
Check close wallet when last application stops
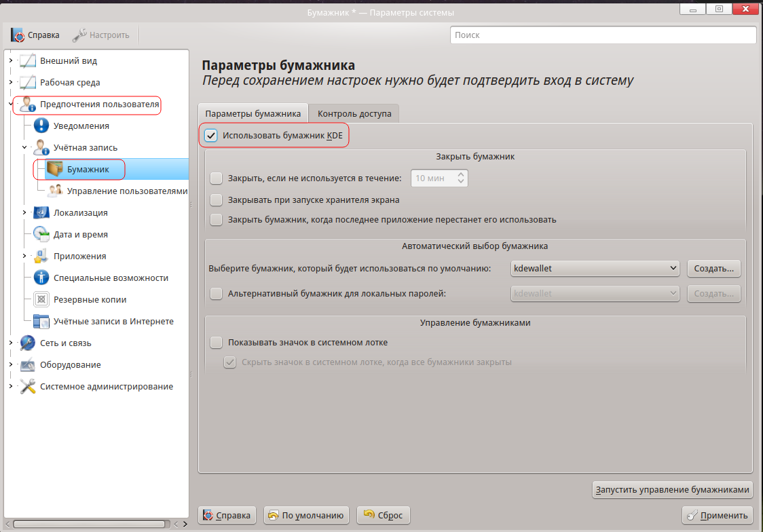click(x=216, y=219)
